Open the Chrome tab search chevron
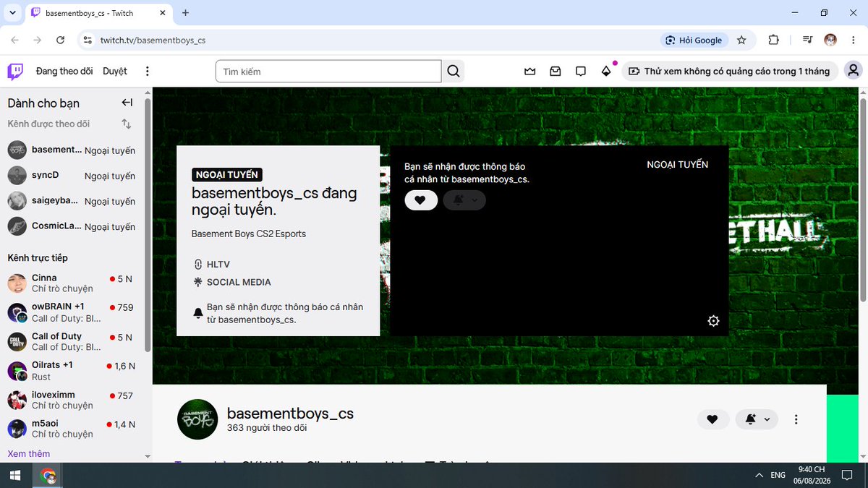The image size is (868, 488). pos(11,13)
